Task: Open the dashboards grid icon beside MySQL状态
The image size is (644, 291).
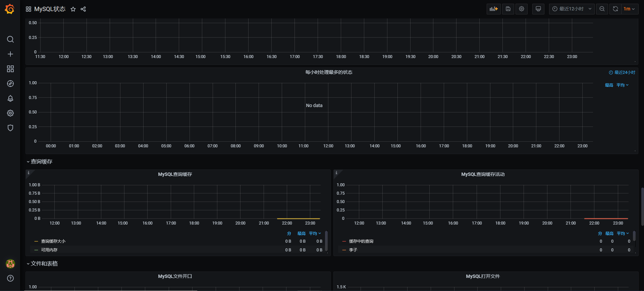Action: point(29,9)
